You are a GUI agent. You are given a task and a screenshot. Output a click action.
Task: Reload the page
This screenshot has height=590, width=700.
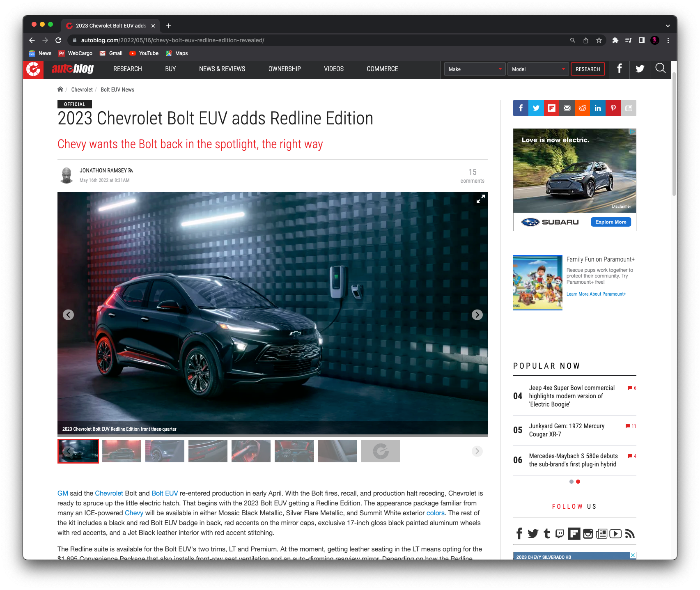click(58, 40)
